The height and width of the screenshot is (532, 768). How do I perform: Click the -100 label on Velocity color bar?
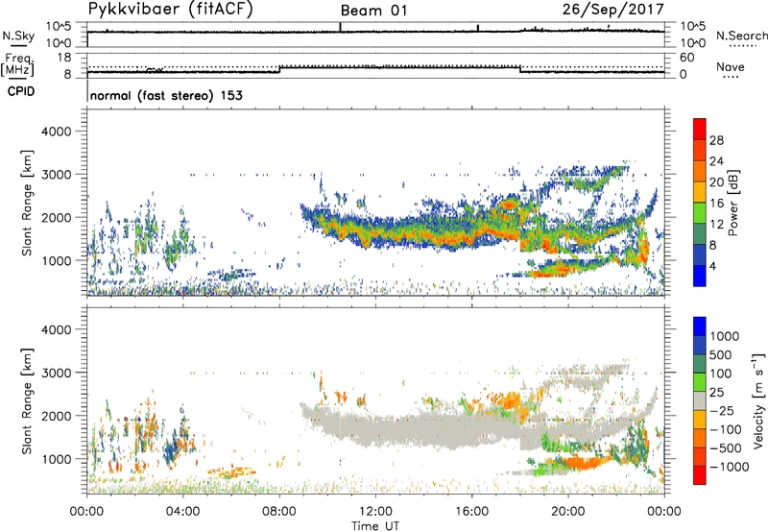point(725,429)
